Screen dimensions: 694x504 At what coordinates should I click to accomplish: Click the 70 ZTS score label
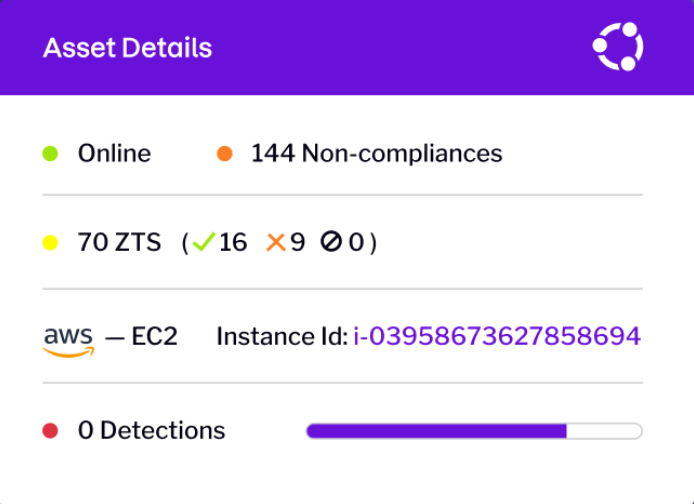[x=120, y=242]
